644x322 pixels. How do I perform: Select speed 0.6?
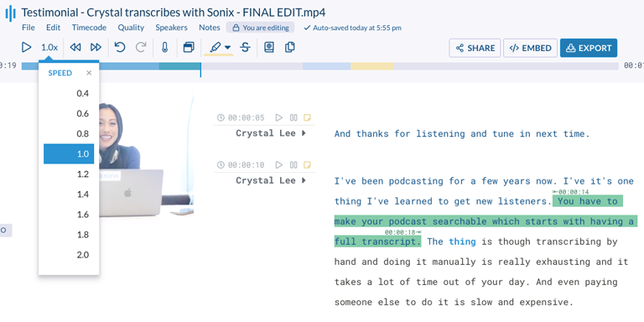tap(69, 113)
